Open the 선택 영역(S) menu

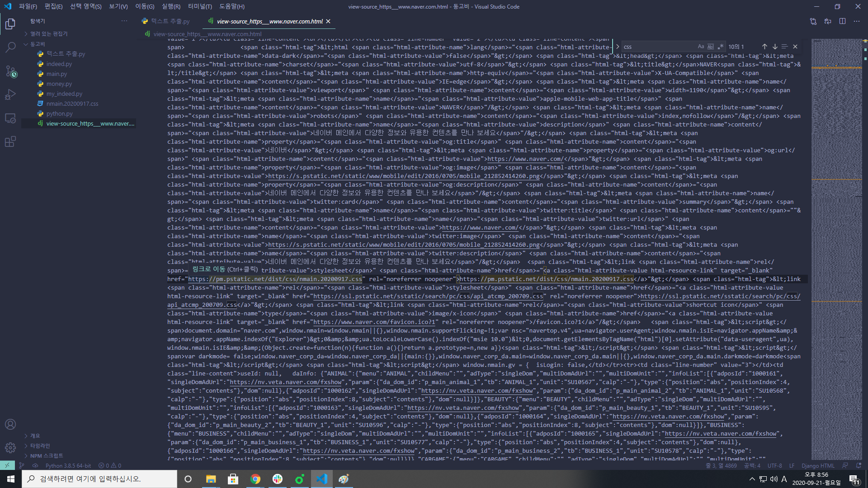click(86, 6)
